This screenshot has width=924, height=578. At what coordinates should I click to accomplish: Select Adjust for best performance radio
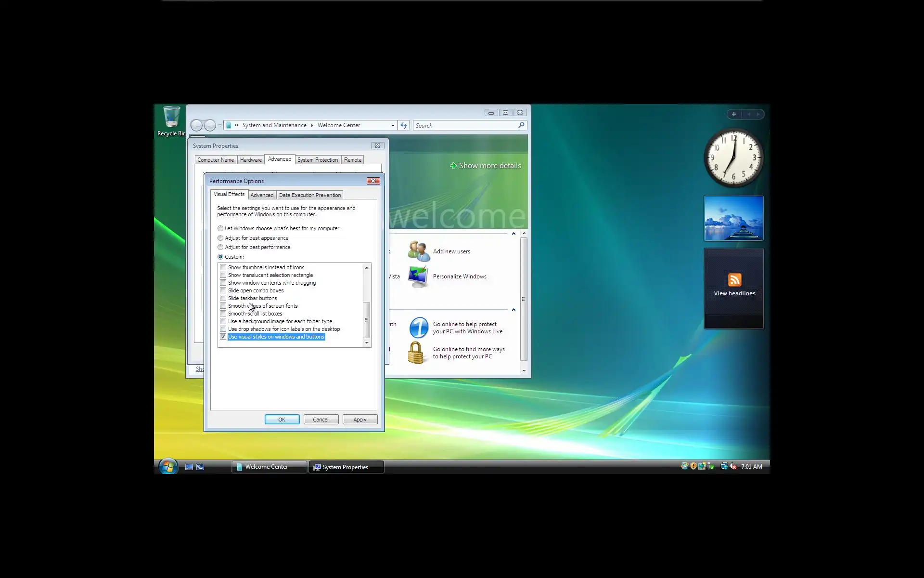pyautogui.click(x=220, y=247)
